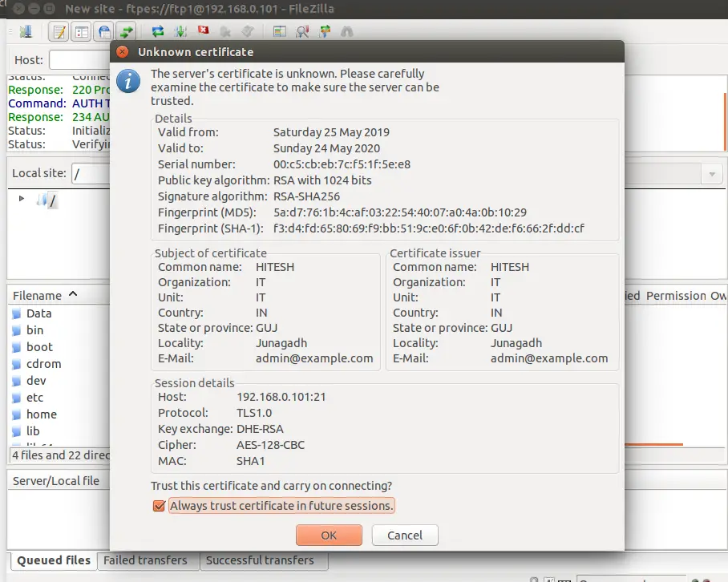
Task: Click the '4 files and 22' status text
Action: tap(60, 455)
